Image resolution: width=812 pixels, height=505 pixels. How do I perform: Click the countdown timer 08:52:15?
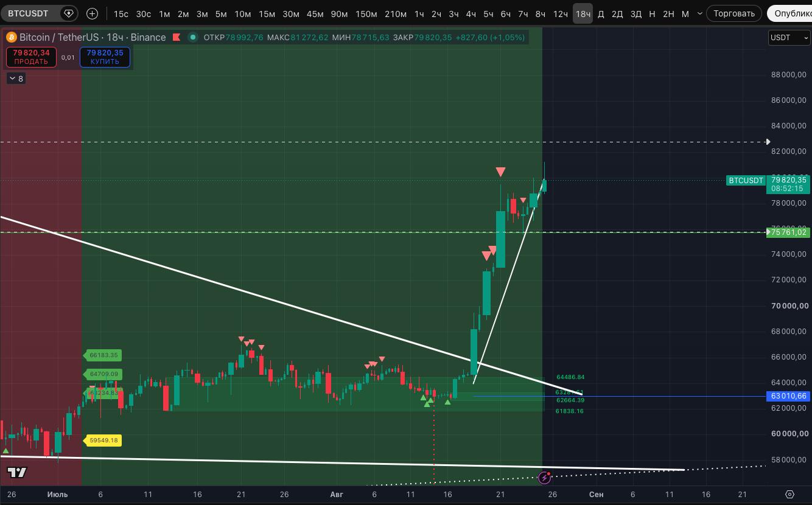point(787,189)
